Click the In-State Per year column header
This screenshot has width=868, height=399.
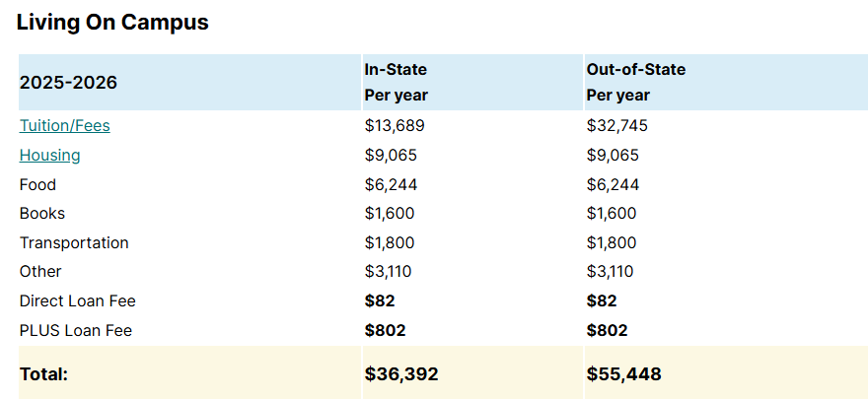pos(396,83)
